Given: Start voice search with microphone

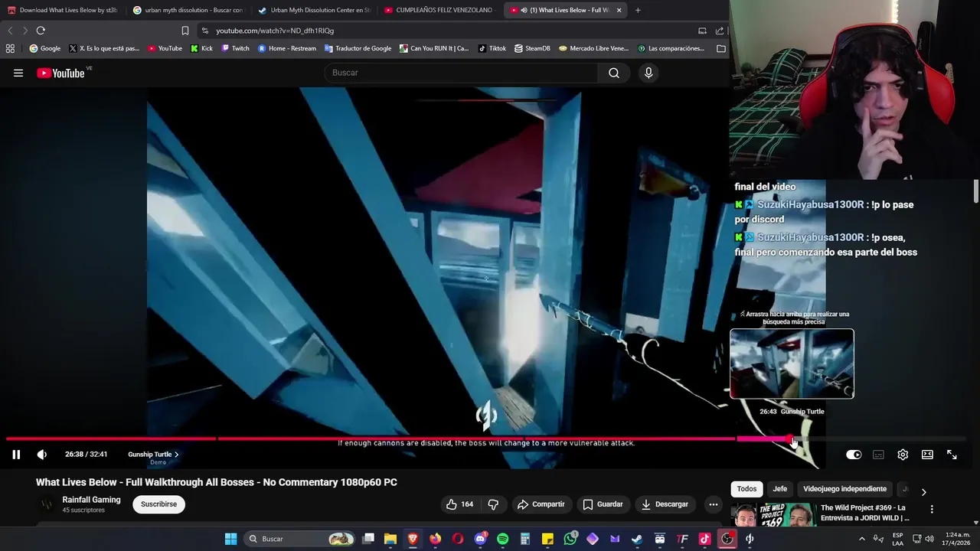Looking at the screenshot, I should click(x=648, y=73).
